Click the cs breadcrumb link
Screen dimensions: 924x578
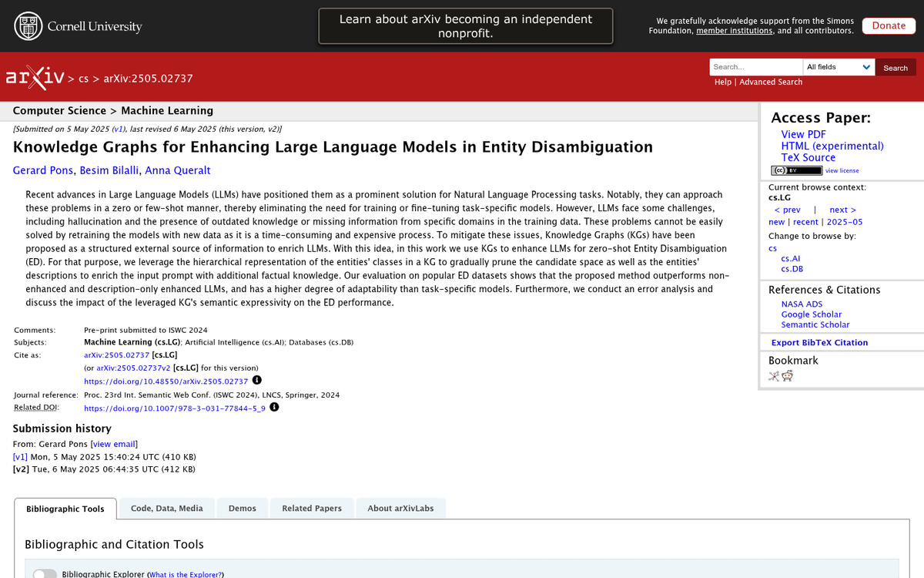(84, 79)
